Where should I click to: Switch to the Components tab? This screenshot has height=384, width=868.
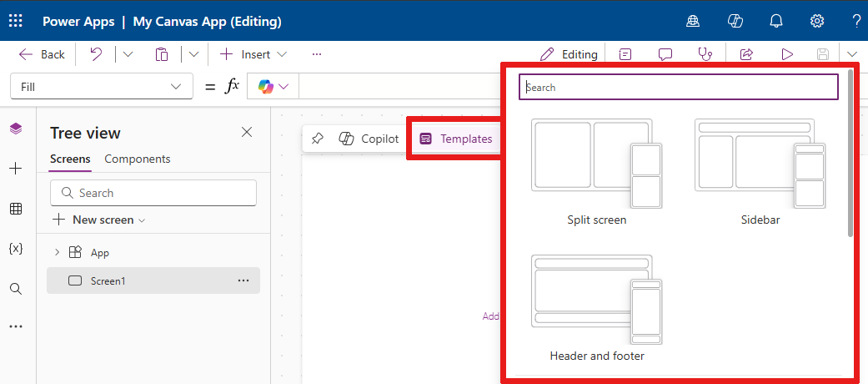point(137,159)
